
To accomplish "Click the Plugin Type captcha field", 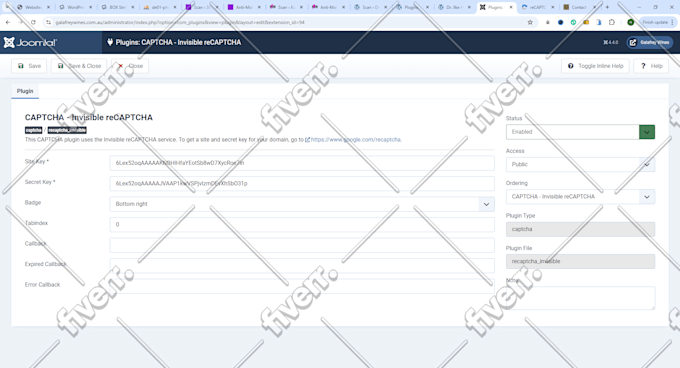I will coord(580,229).
